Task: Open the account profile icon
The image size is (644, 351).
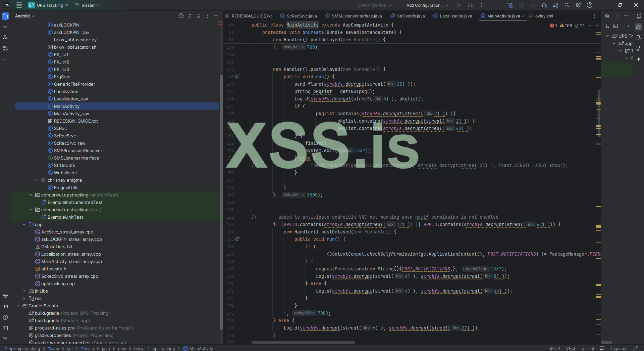Action: coord(590,5)
